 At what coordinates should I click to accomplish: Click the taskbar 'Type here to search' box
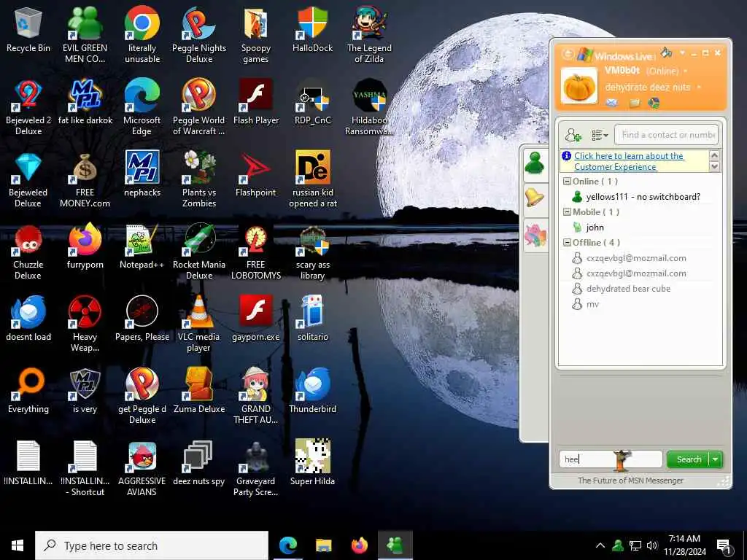point(152,545)
